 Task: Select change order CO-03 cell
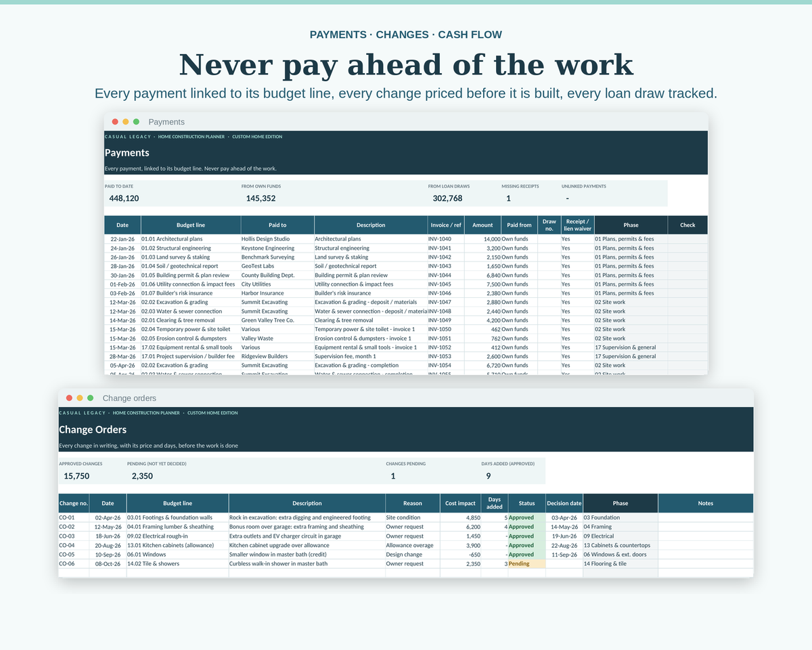[x=74, y=536]
